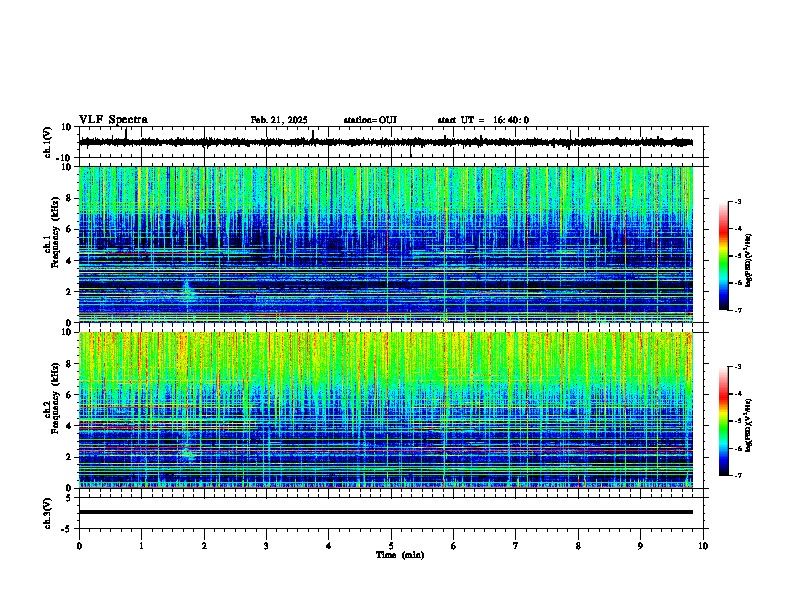The width and height of the screenshot is (792, 612).
Task: Click the bright burst in ch.1 spectrogram near 1.7 min
Action: click(x=187, y=290)
